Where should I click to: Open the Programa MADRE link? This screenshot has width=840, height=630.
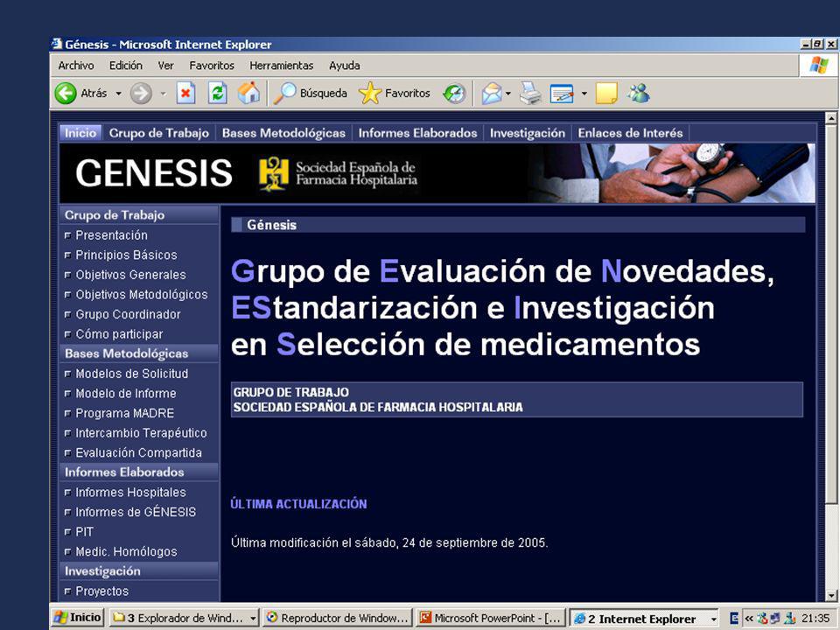125,413
